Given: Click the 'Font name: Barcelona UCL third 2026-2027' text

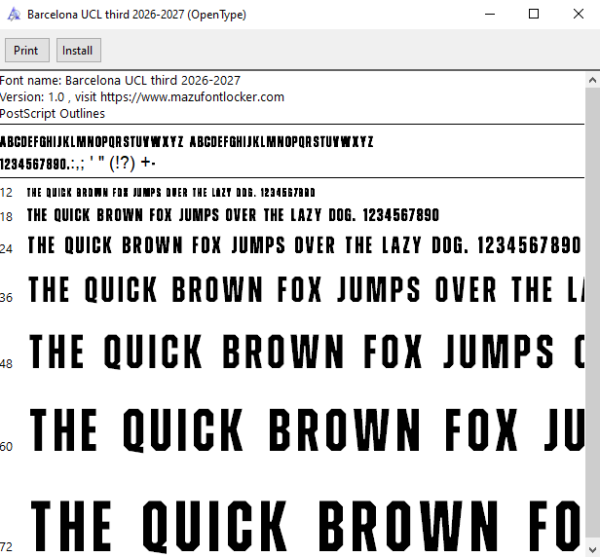Looking at the screenshot, I should (120, 81).
